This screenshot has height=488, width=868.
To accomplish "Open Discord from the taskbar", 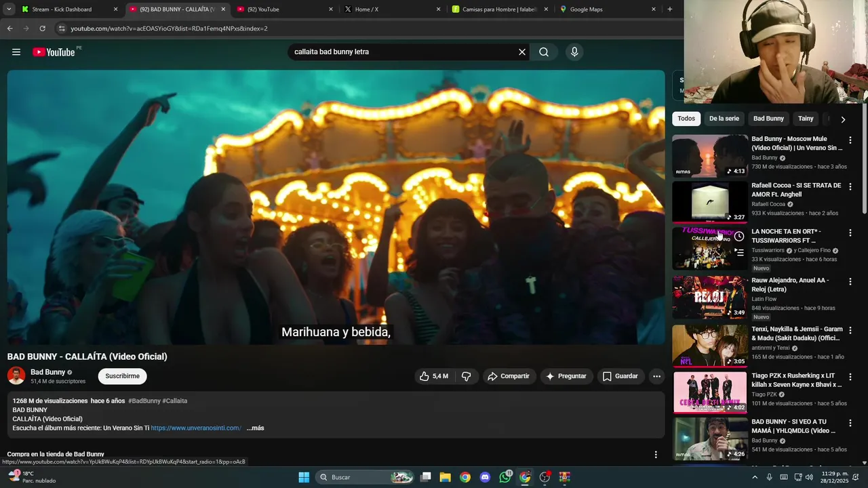I will [485, 477].
